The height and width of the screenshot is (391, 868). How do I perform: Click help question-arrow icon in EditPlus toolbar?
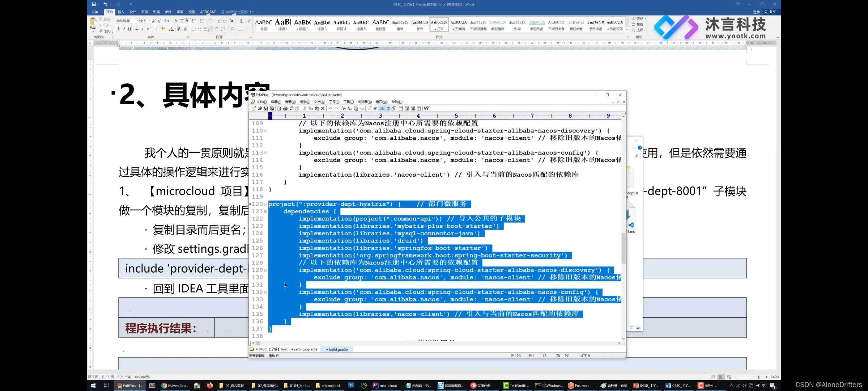coord(426,108)
